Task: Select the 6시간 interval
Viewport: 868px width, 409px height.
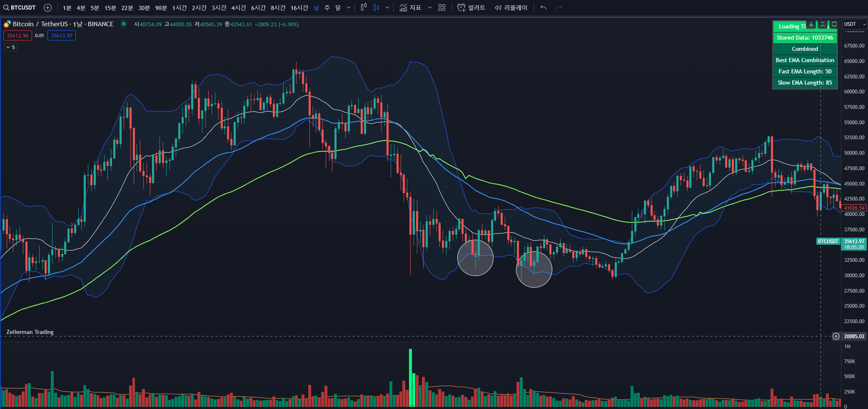Action: [x=258, y=8]
